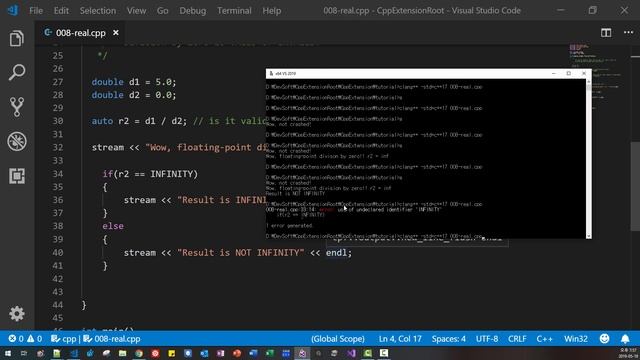Select the Win32 configuration in status bar
The height and width of the screenshot is (360, 640).
coord(576,339)
